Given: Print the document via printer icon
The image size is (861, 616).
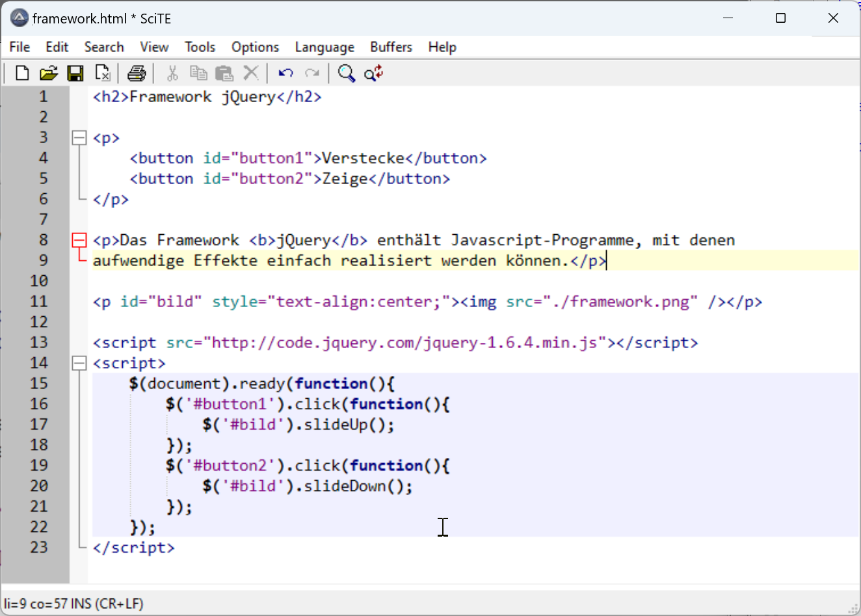Looking at the screenshot, I should click(137, 73).
